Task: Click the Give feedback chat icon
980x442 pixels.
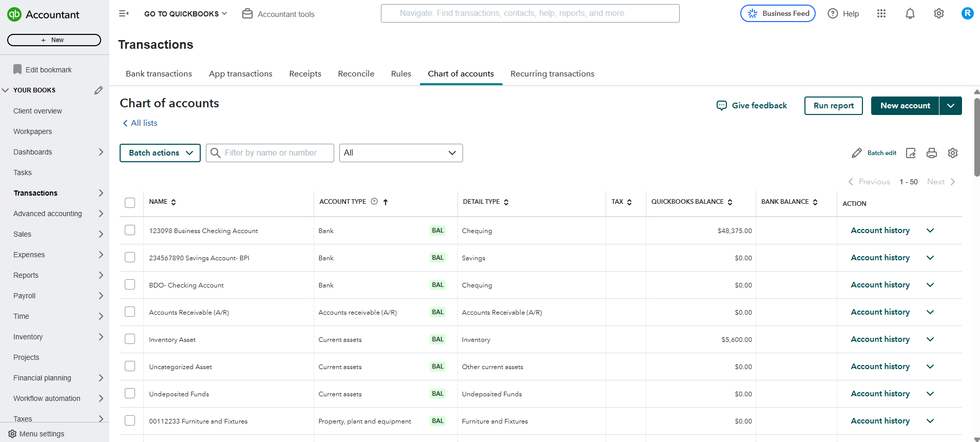Action: point(722,106)
